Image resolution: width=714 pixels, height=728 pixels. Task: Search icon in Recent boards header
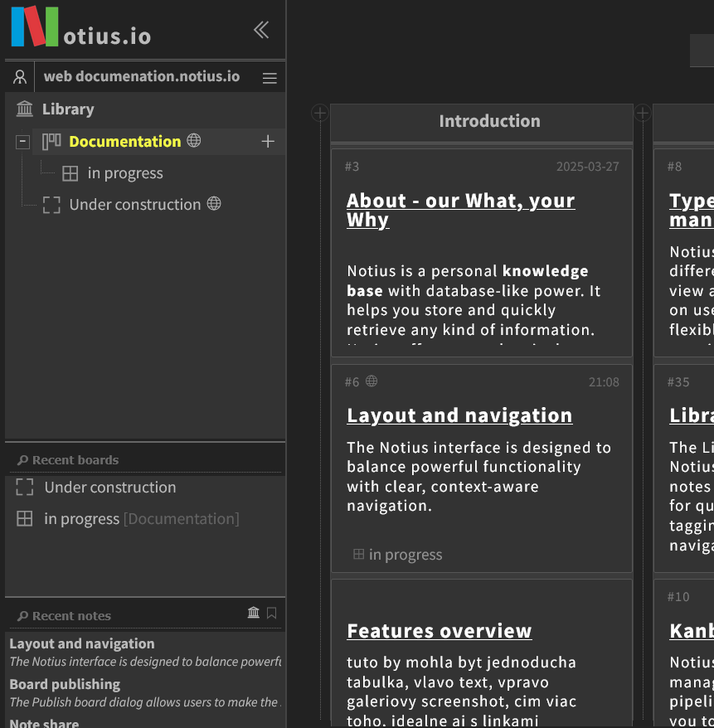22,460
